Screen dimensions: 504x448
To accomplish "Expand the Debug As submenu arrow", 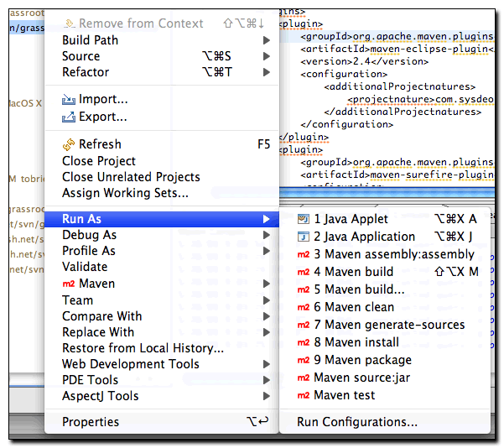I will pyautogui.click(x=267, y=235).
